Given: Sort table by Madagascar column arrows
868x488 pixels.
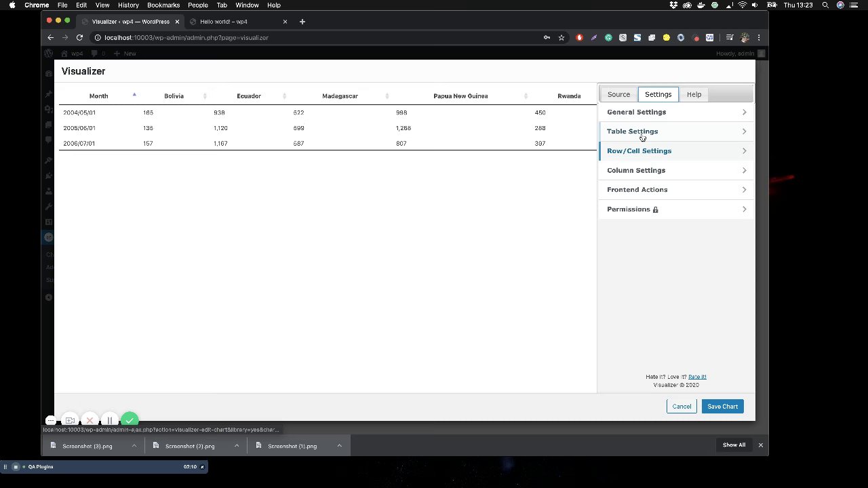Looking at the screenshot, I should point(387,96).
